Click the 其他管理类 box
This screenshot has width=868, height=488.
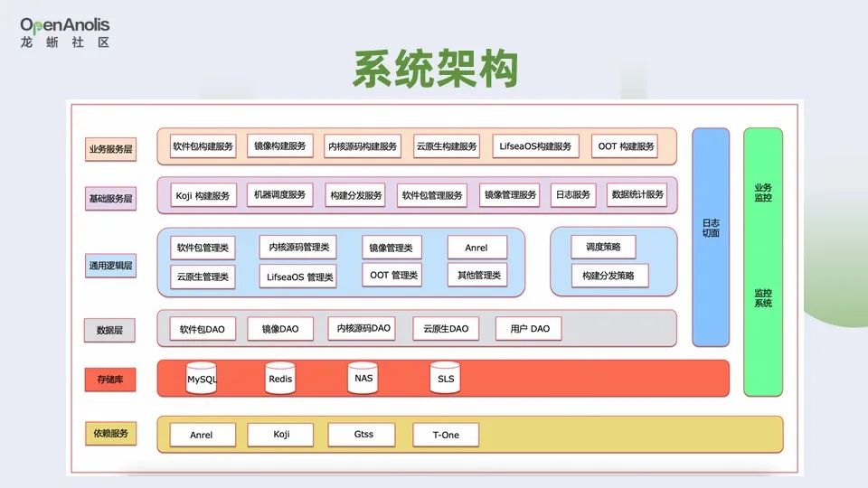pos(477,275)
